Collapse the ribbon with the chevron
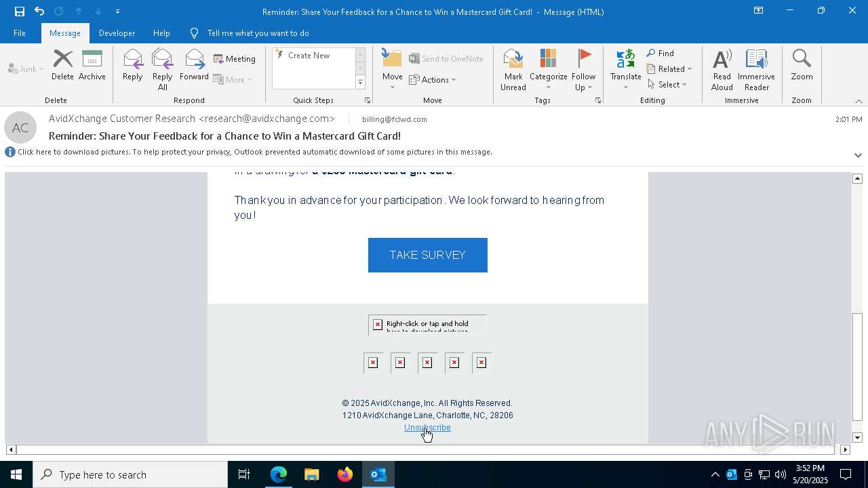 click(858, 101)
